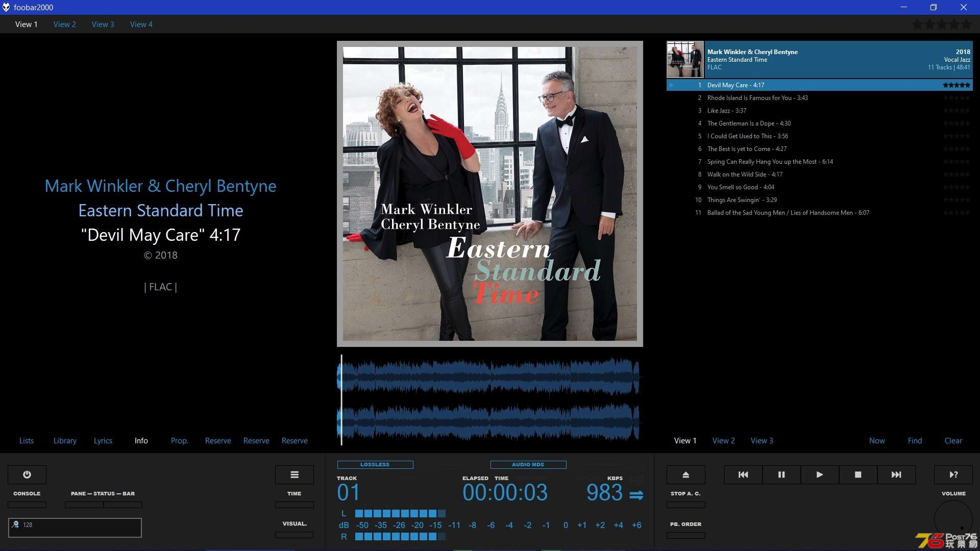
Task: Select playing track "Devil May Care - 4:17"
Action: pos(820,85)
